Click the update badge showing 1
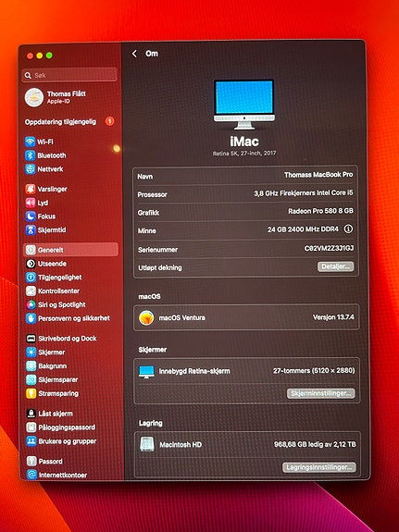This screenshot has height=532, width=399. (109, 121)
